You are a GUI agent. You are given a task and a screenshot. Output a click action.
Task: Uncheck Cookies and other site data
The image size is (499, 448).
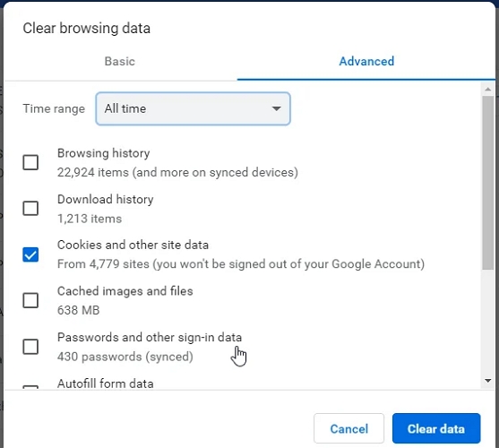pyautogui.click(x=30, y=254)
